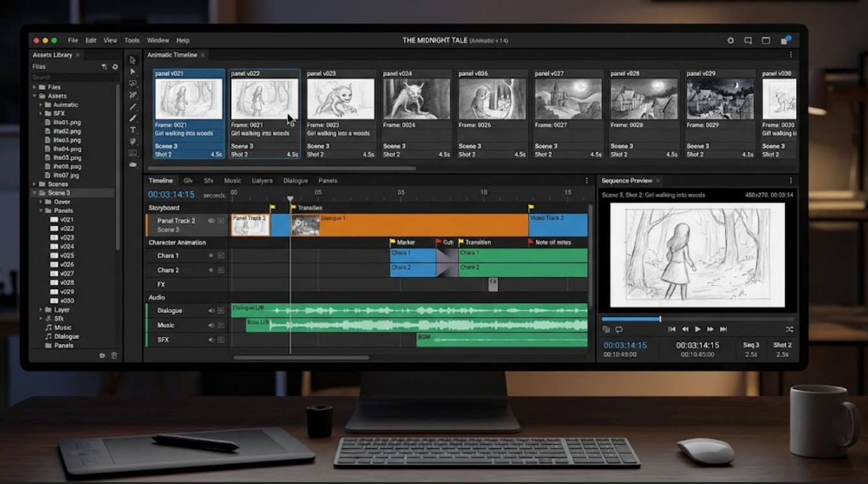Viewport: 868px width, 484px height.
Task: Switch to the Music tab in timeline
Action: coord(232,181)
